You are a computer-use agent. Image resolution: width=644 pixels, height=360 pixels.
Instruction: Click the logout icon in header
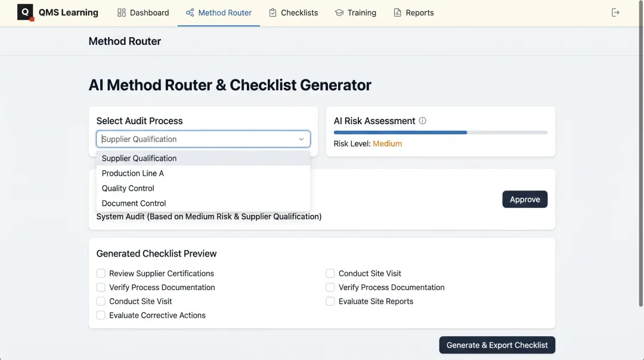coord(615,13)
